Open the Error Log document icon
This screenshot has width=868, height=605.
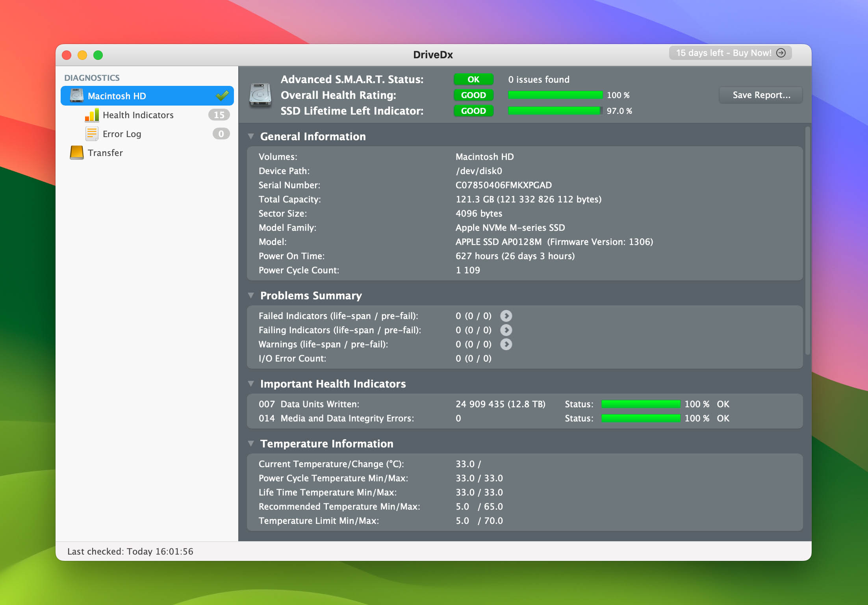coord(92,134)
